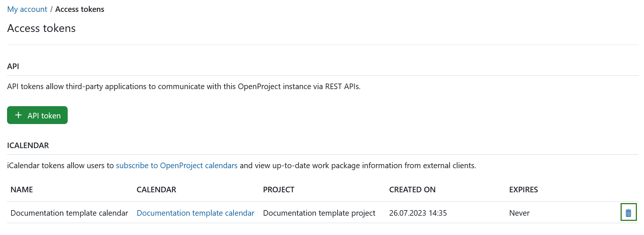Delete the Documentation template calendar token
Screen dimensions: 644x235
628,213
